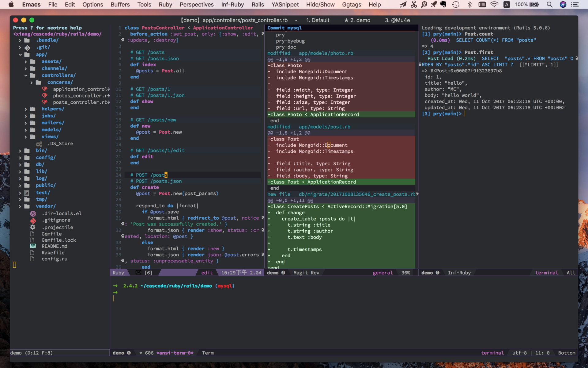Open Time Machine menu bar icon
The width and height of the screenshot is (588, 368).
coord(456,4)
